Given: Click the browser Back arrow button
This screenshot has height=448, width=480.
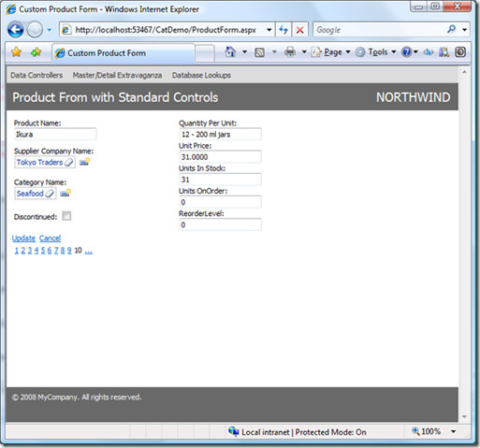Looking at the screenshot, I should 15,30.
